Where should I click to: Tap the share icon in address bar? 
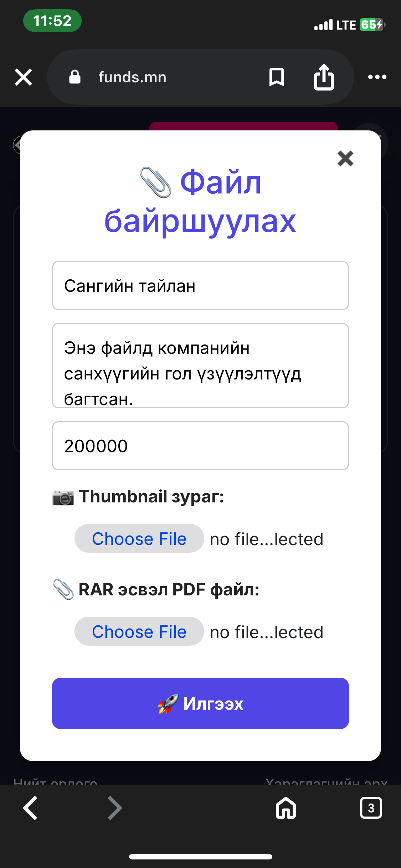[324, 77]
